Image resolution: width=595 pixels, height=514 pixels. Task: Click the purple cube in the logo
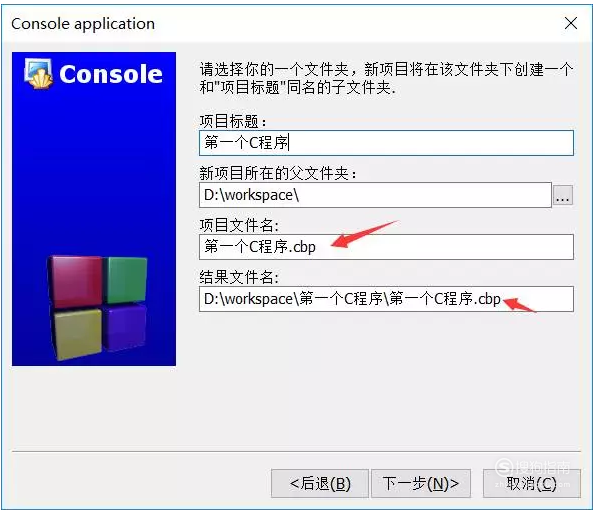tap(126, 327)
